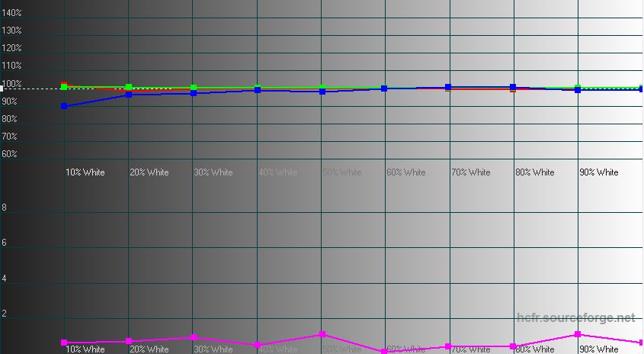Select the magenta marker at 20% White
Viewport: 644px width, 354px height.
pos(129,341)
